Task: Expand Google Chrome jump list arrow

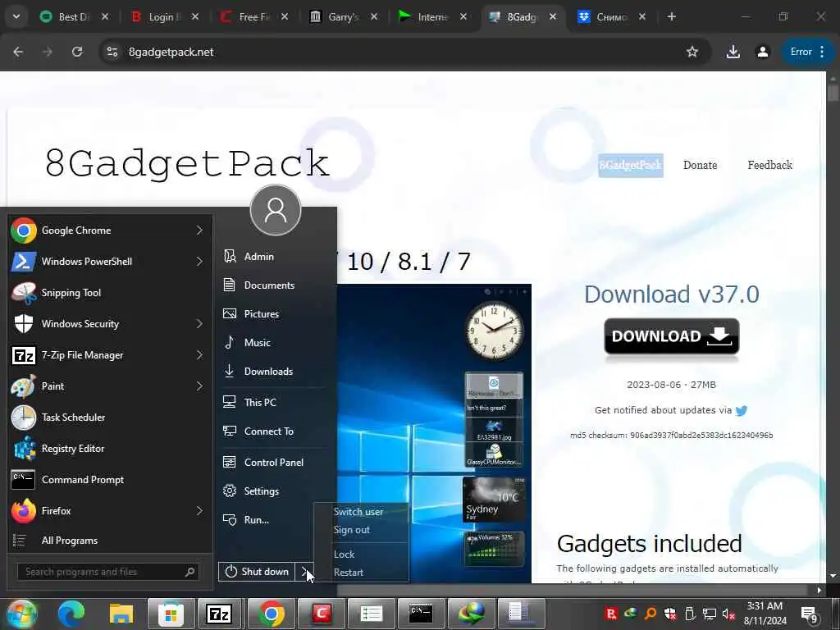Action: click(x=200, y=231)
